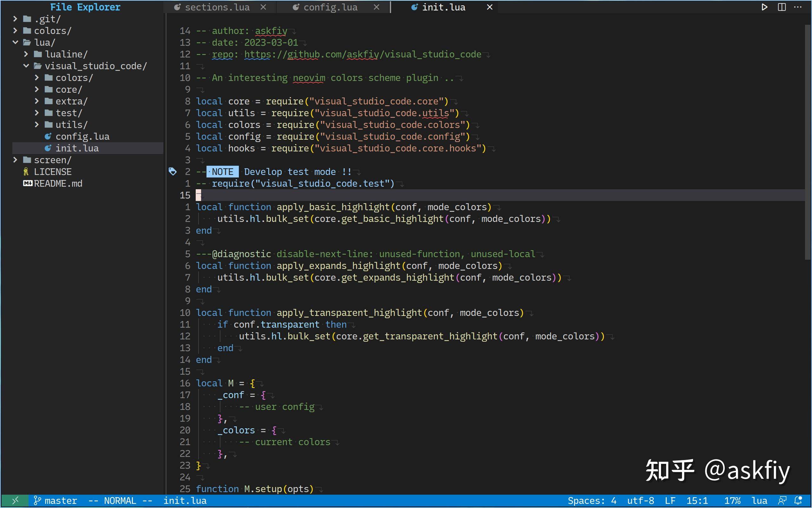Click the Lua icon on sections.lua tab
This screenshot has width=812, height=508.
pyautogui.click(x=177, y=7)
